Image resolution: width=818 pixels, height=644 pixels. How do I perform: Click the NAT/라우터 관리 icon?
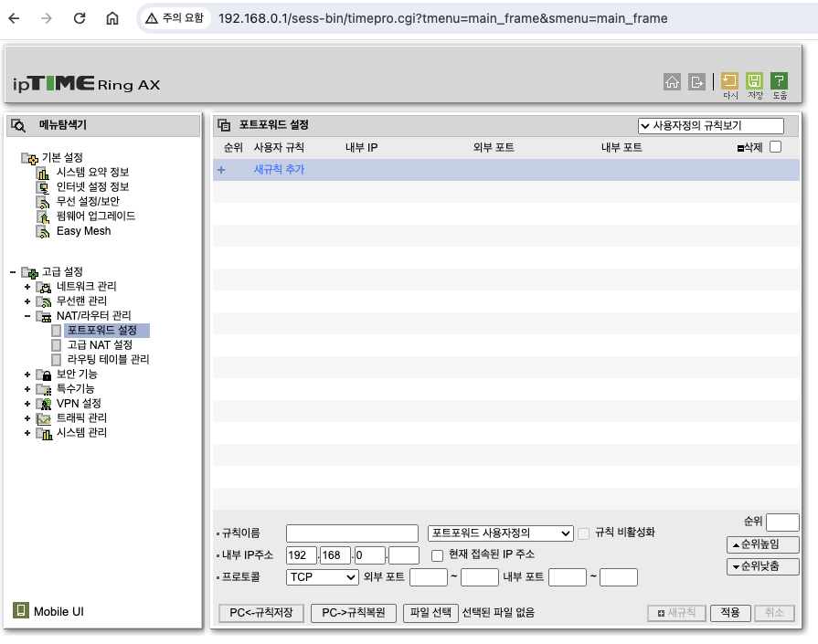point(44,316)
